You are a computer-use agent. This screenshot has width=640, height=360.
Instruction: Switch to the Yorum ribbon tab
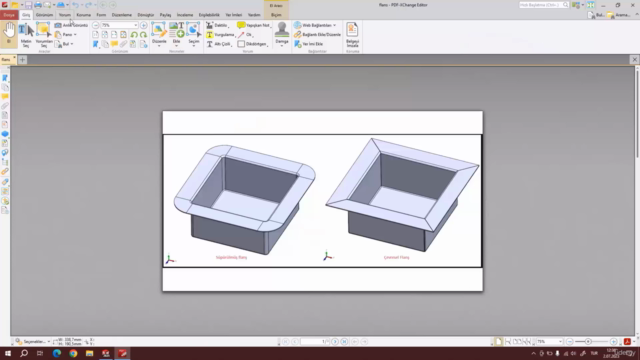point(64,15)
